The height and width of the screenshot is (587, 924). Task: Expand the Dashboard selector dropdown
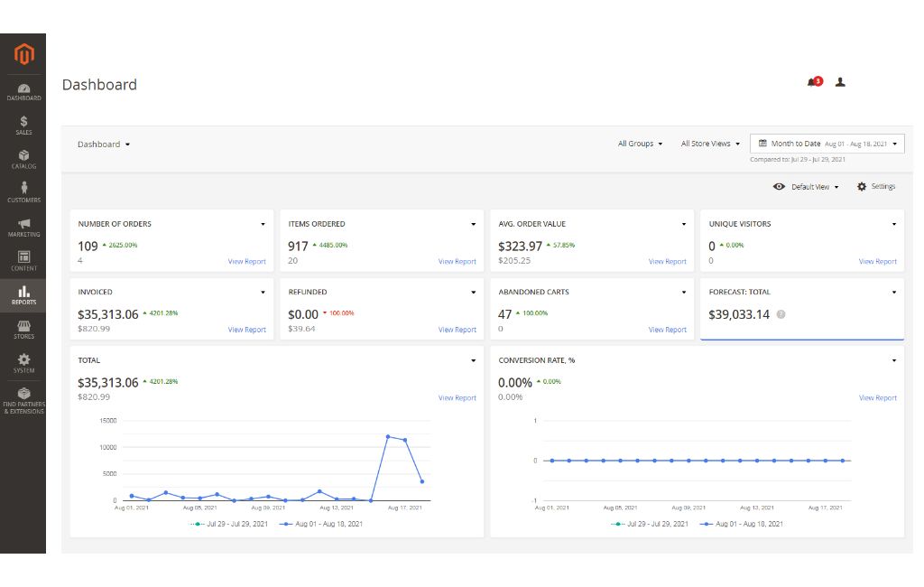coord(104,144)
